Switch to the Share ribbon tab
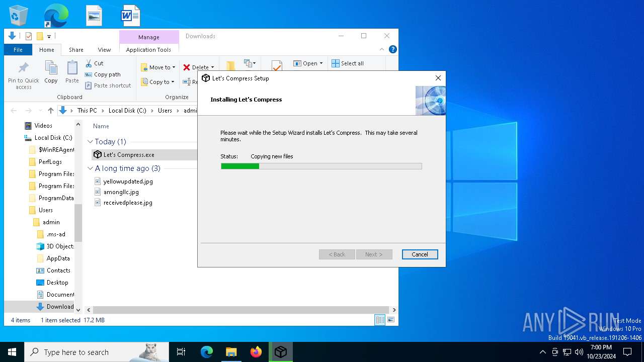This screenshot has width=644, height=362. (76, 50)
